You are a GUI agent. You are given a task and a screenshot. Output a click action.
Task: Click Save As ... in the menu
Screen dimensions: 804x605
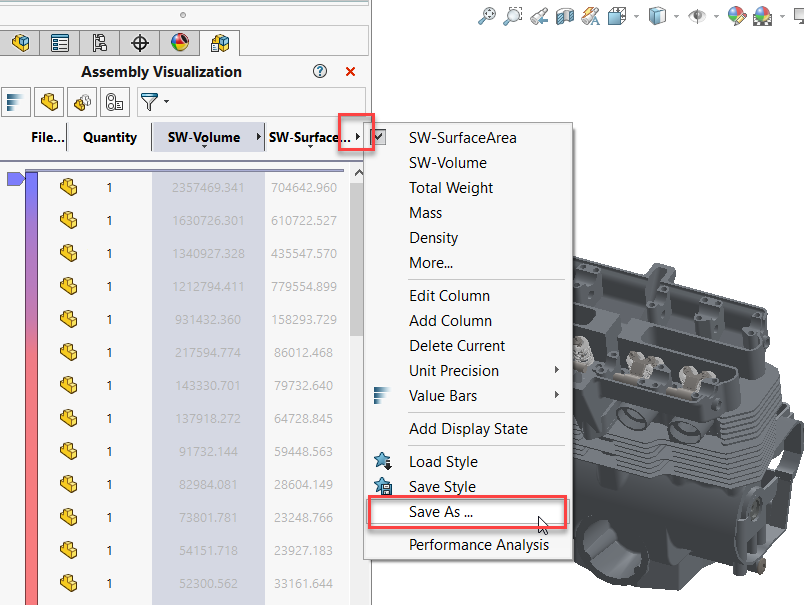coord(440,512)
